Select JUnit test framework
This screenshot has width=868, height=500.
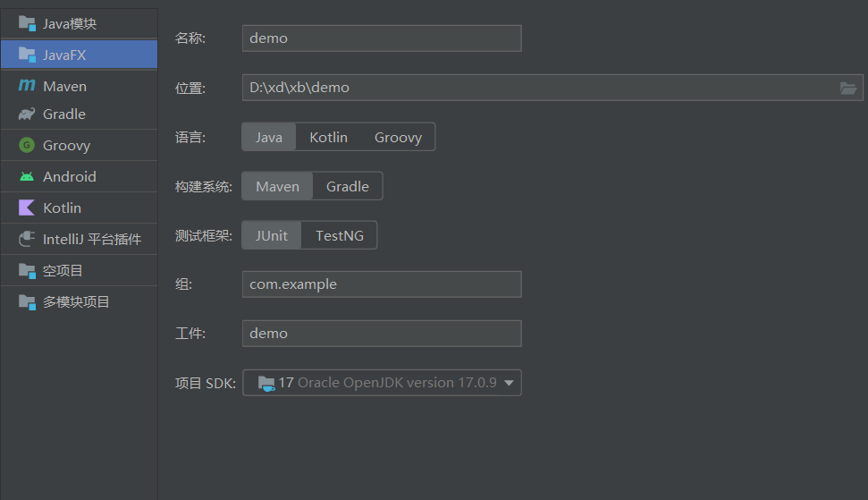pos(271,236)
